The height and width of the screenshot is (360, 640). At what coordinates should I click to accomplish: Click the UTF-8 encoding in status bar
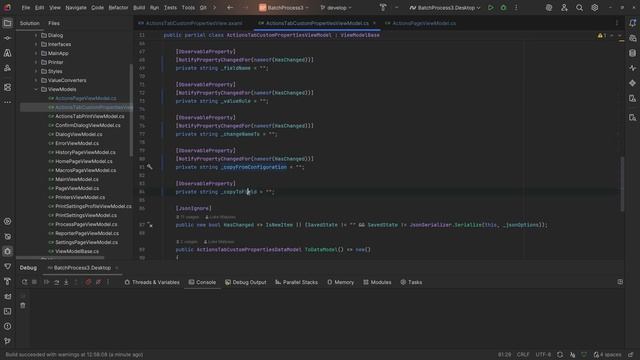543,355
